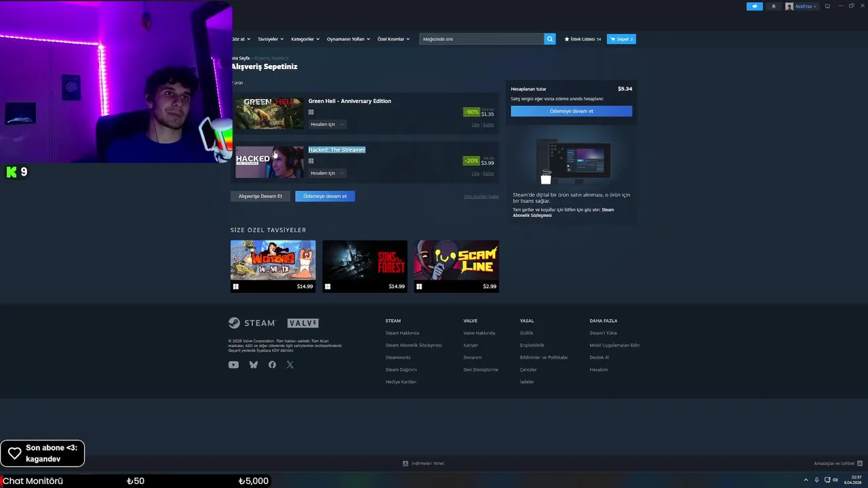868x488 pixels.
Task: Expand the Göz at menu
Action: tap(241, 39)
